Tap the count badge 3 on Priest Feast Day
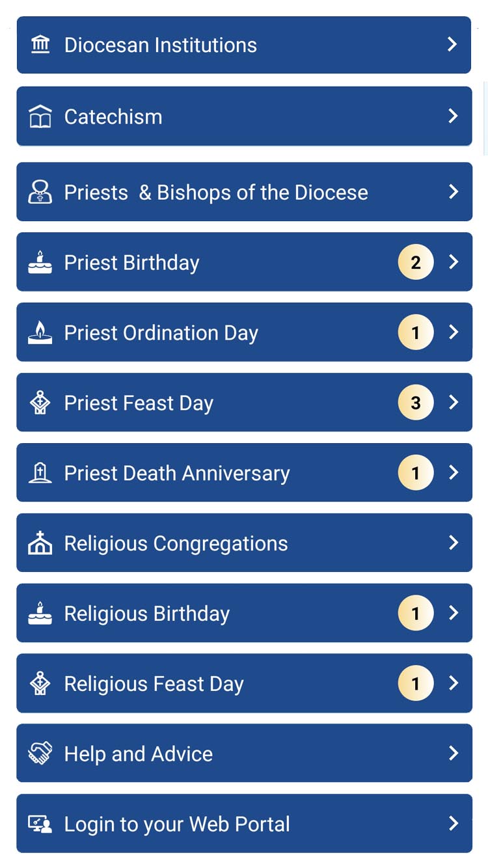 click(x=416, y=403)
